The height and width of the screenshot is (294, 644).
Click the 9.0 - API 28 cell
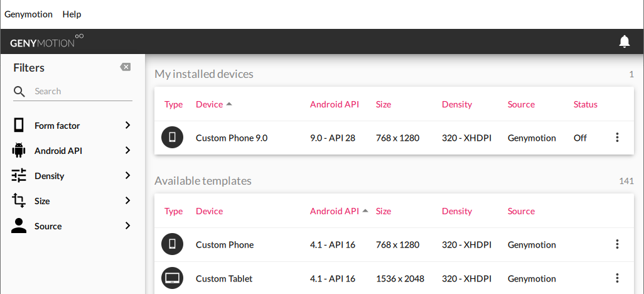pos(333,138)
